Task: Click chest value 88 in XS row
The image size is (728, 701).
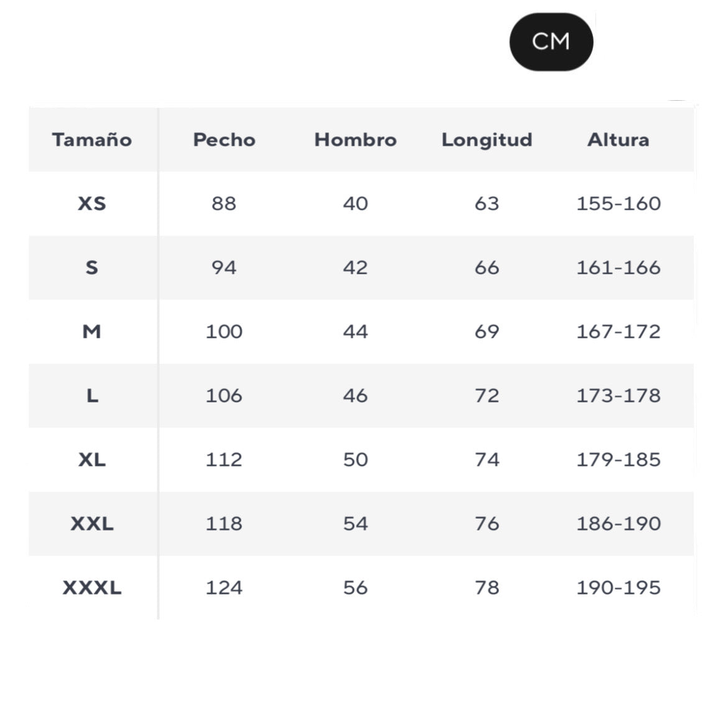Action: pos(224,203)
